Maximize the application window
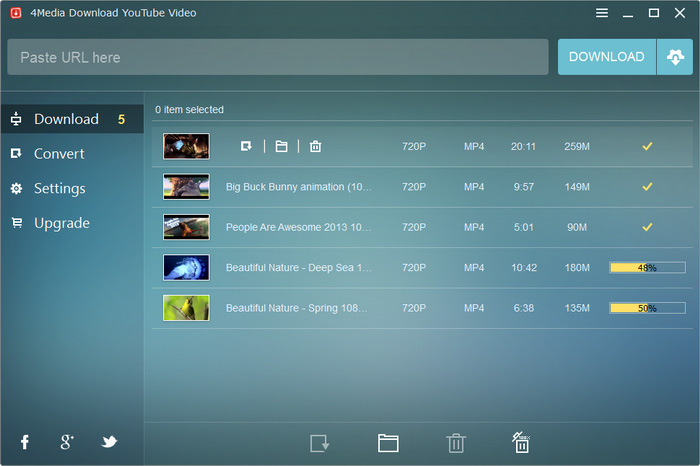 point(654,13)
